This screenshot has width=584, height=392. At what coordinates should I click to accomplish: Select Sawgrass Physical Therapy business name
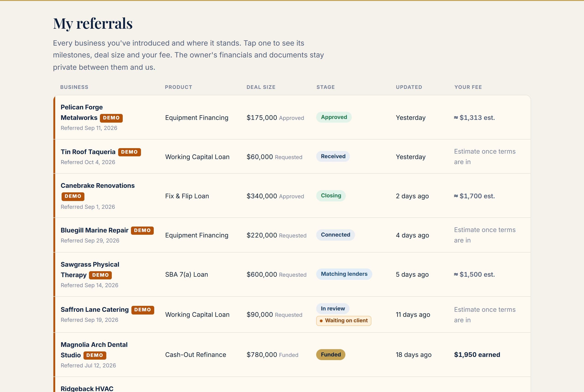[x=90, y=269]
